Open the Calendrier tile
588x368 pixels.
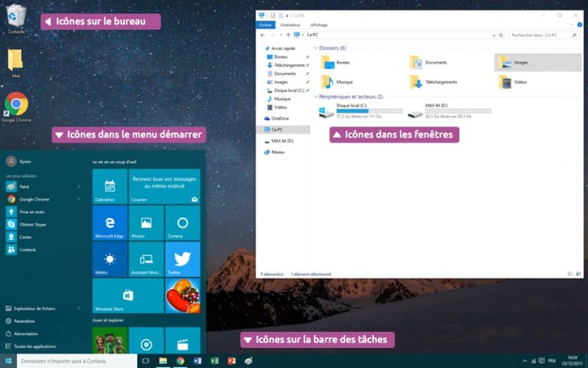(x=110, y=186)
